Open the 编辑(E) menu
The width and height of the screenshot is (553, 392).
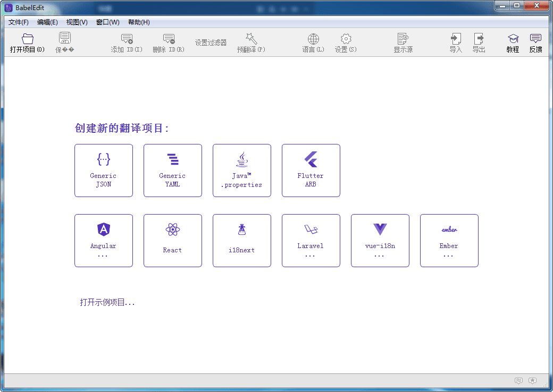click(47, 22)
